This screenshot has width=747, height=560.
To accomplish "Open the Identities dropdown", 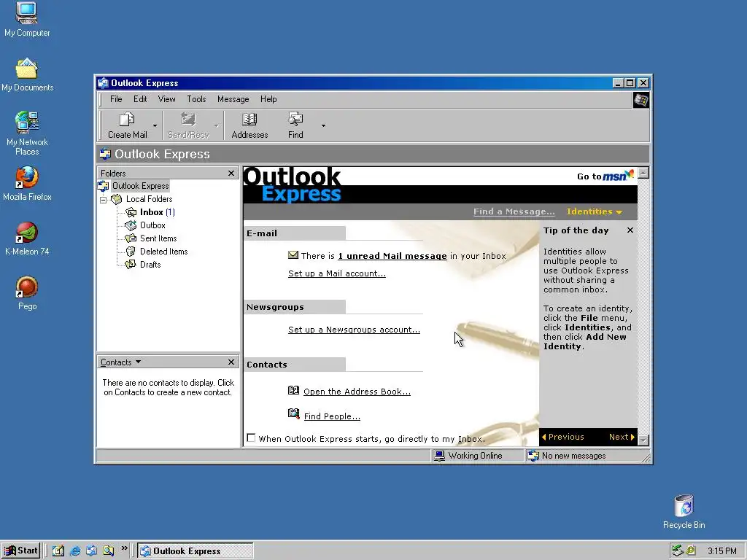I will click(594, 211).
